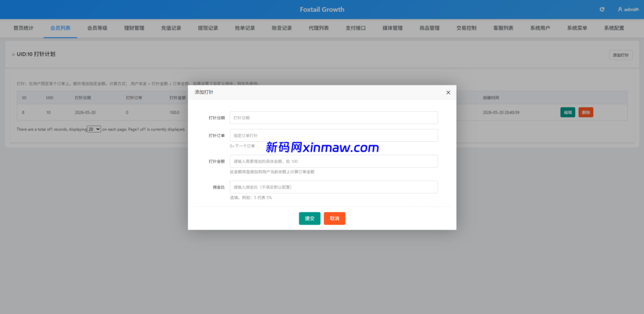Click the 打针日期 column header
Image resolution: width=644 pixels, height=314 pixels.
pos(83,98)
